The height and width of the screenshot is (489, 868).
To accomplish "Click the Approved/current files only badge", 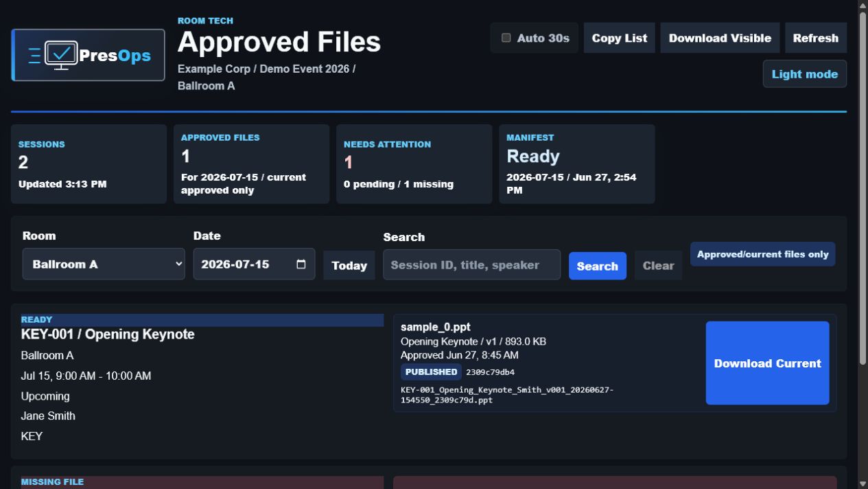I will tap(763, 254).
